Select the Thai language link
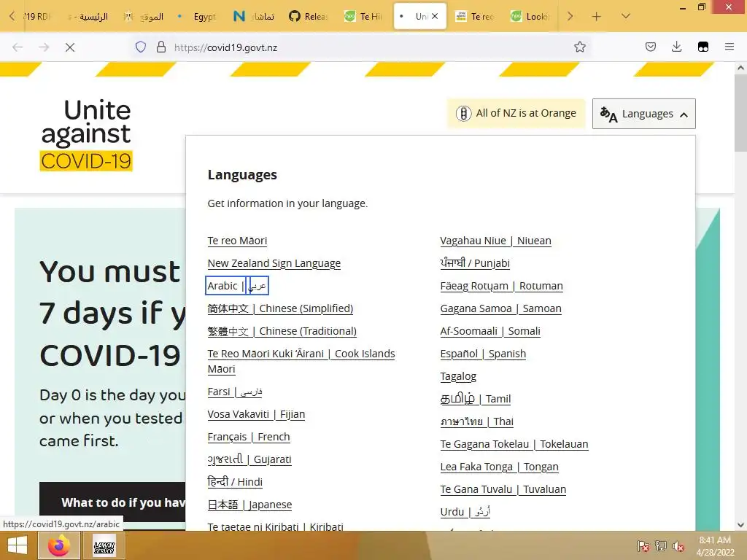Viewport: 747px width, 560px height. click(477, 421)
